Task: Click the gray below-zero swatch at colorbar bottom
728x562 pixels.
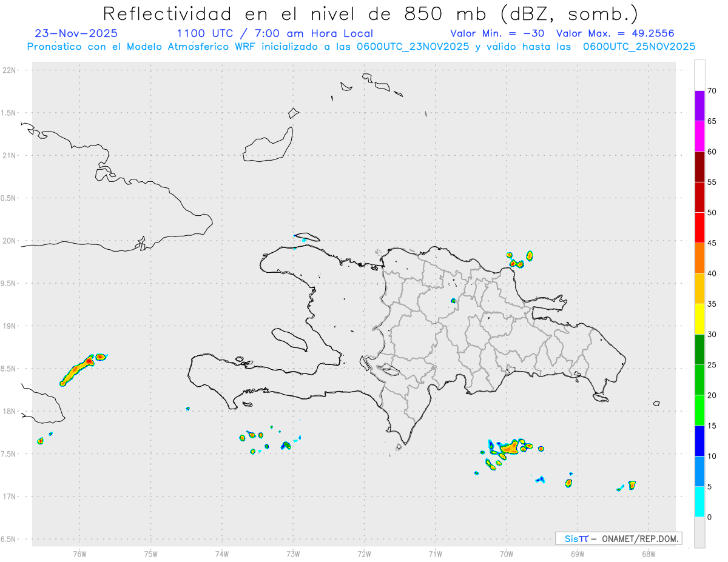Action: tap(699, 532)
